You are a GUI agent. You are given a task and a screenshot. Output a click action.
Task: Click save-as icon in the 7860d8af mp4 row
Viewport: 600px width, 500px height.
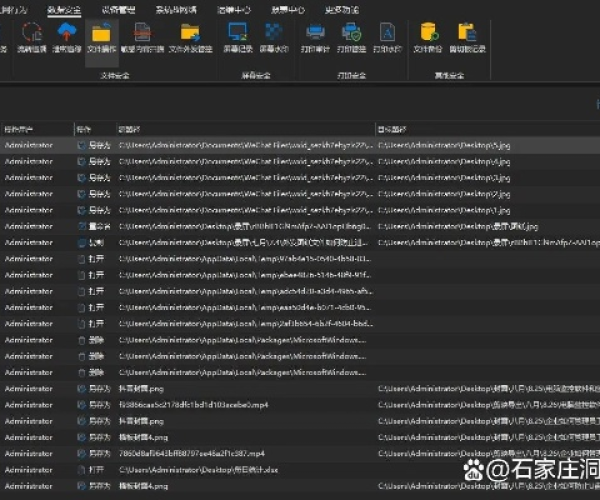82,454
